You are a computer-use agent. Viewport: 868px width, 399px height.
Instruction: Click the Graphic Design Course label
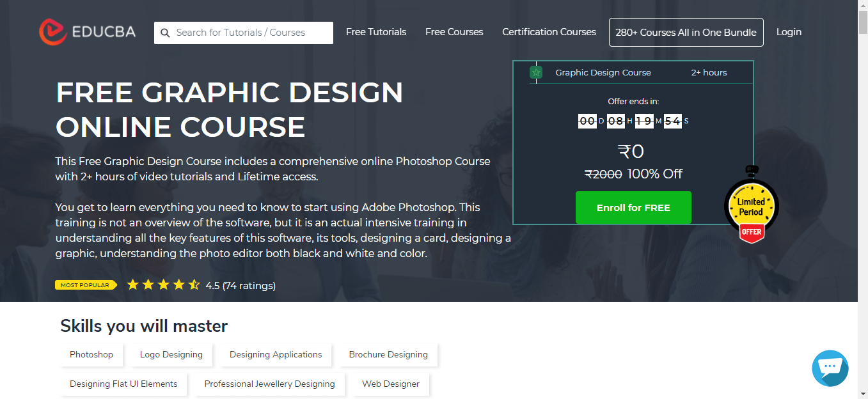point(603,73)
